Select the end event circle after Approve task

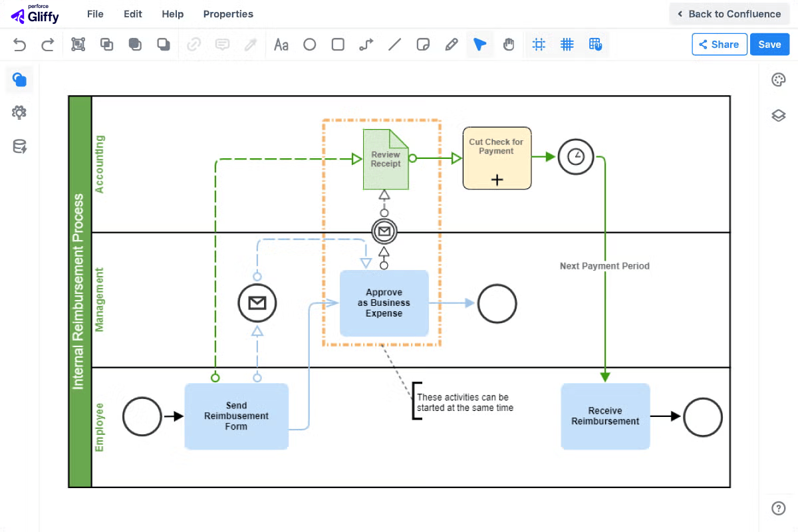click(x=497, y=303)
